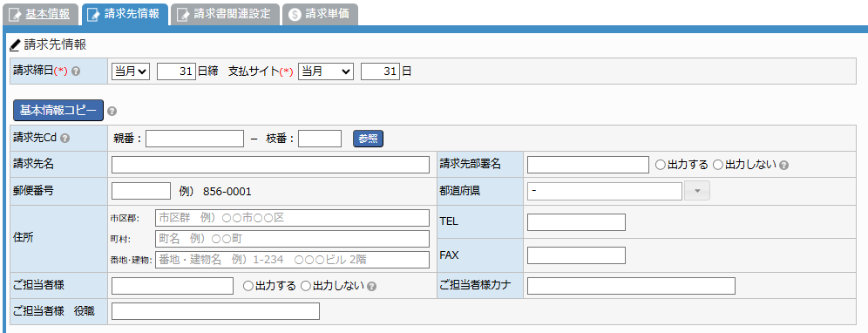Open the 支払サイト month dropdown

coord(326,71)
